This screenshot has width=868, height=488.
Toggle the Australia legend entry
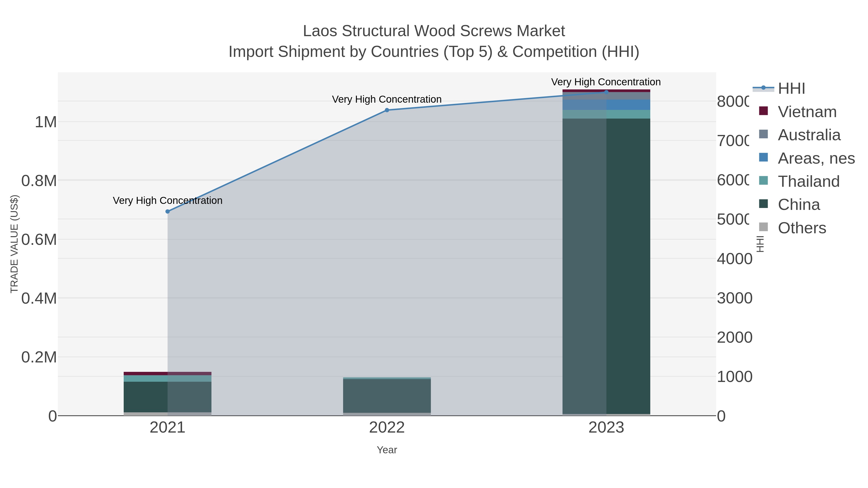tap(800, 135)
